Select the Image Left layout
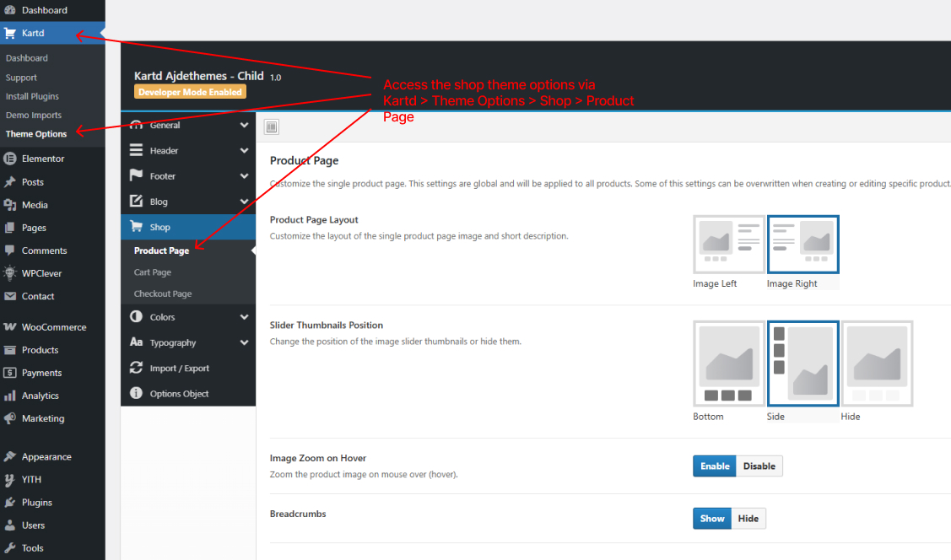Image resolution: width=951 pixels, height=560 pixels. tap(728, 245)
